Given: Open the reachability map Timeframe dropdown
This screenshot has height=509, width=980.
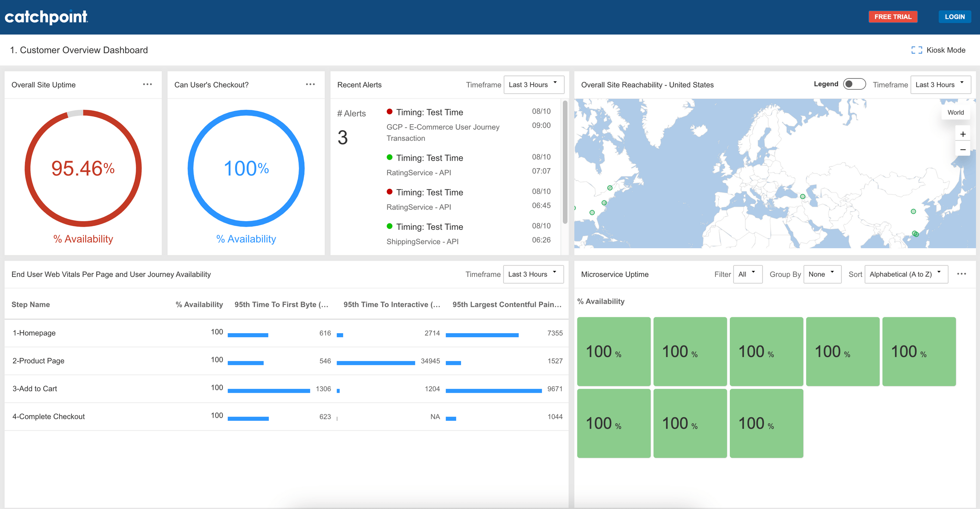Looking at the screenshot, I should [x=940, y=85].
